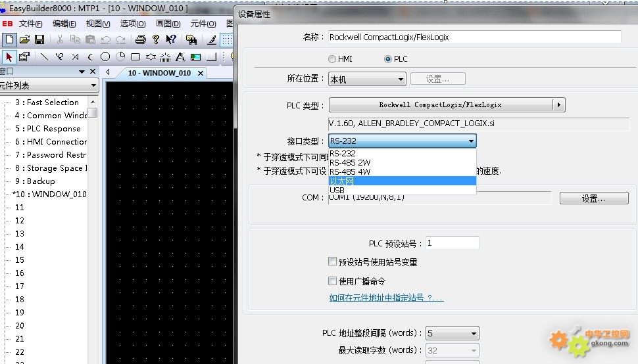Collapse the interface type RS-232 combo box

click(402, 141)
